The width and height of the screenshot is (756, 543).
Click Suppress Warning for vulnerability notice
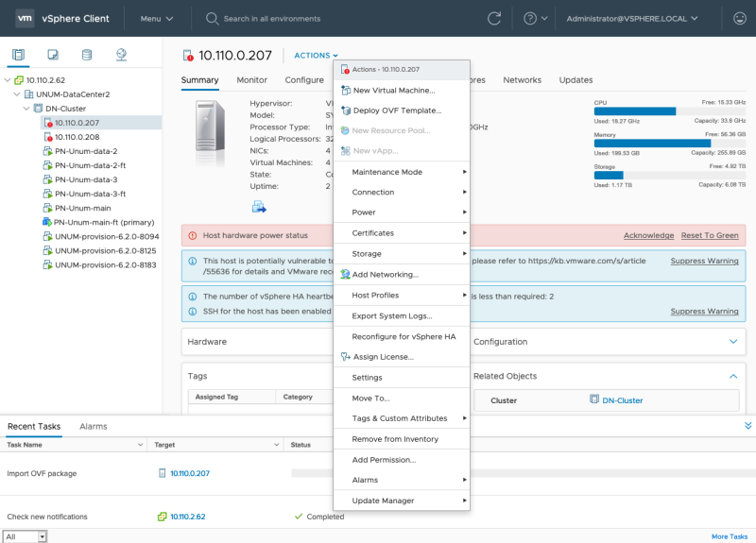tap(704, 261)
